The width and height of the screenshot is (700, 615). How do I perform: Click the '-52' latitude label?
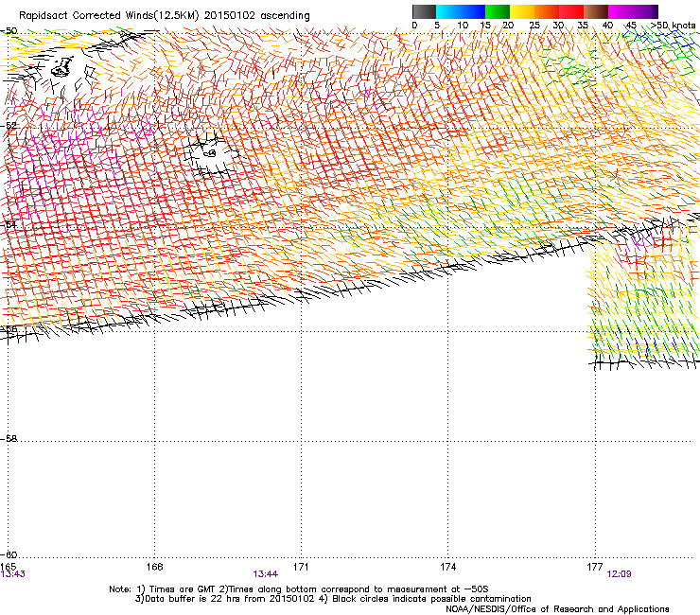click(x=9, y=126)
